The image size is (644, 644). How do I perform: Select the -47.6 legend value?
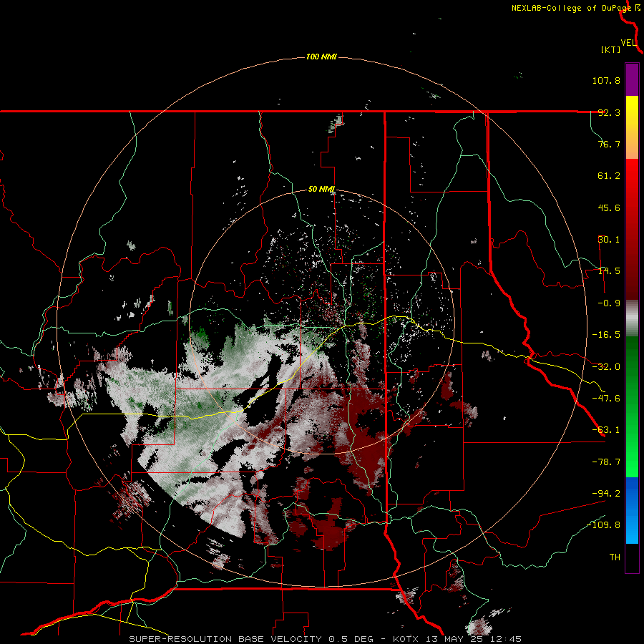click(x=606, y=399)
